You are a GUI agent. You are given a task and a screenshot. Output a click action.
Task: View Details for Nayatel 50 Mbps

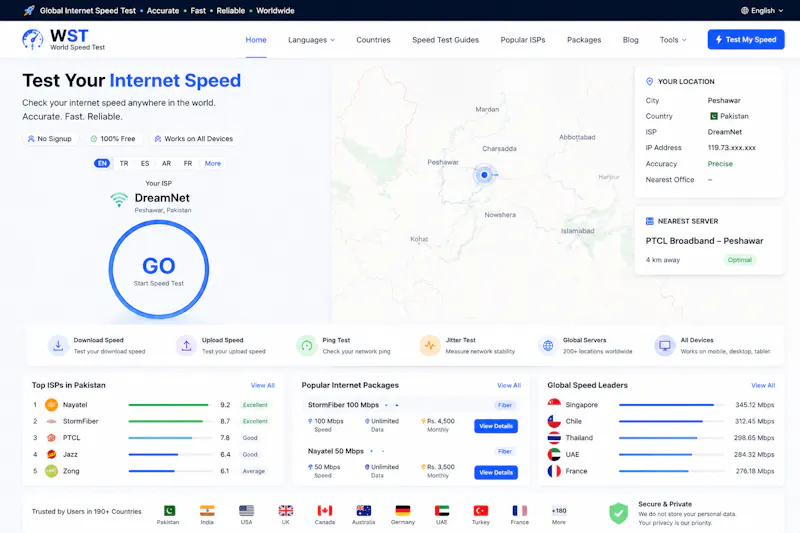(x=495, y=472)
